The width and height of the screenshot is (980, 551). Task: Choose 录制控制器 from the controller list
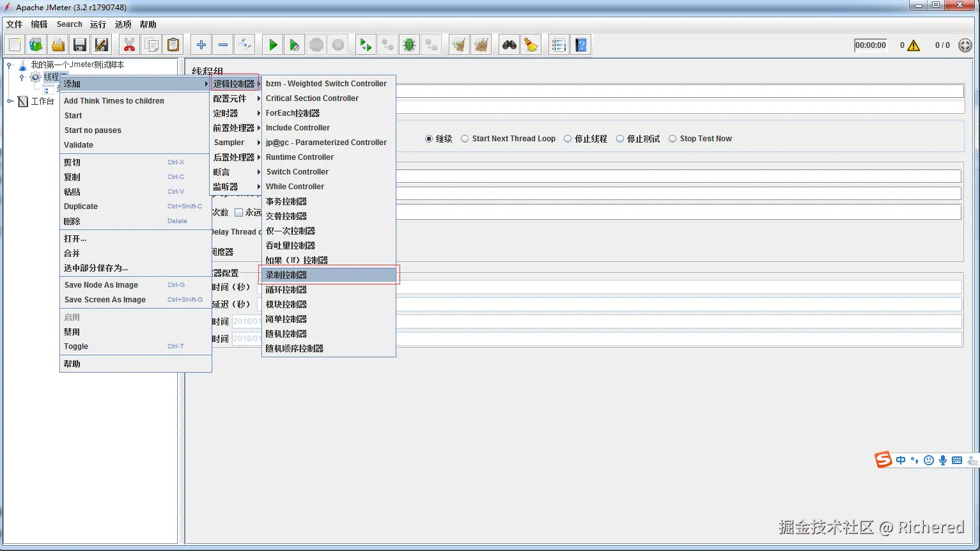329,275
